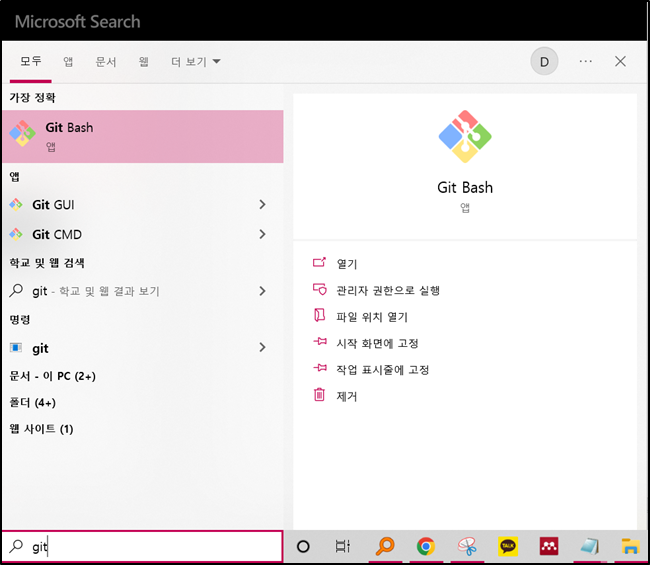Close the search panel with X

tap(620, 61)
